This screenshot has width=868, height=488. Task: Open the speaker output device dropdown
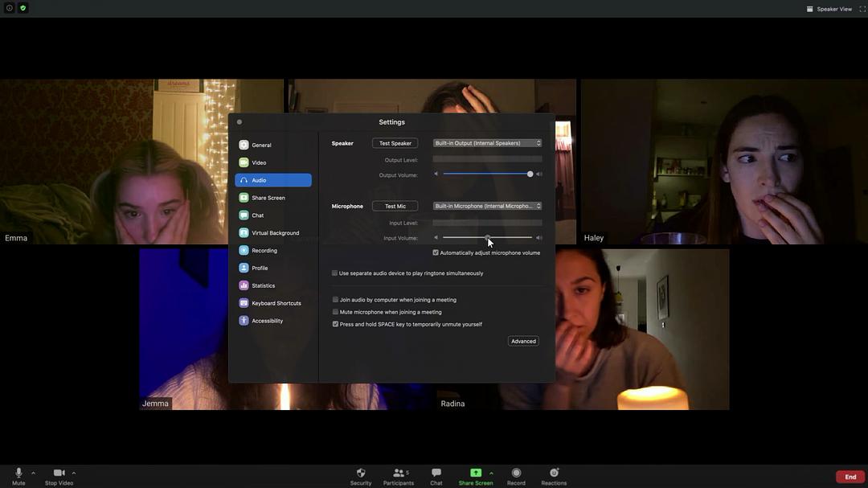(487, 143)
